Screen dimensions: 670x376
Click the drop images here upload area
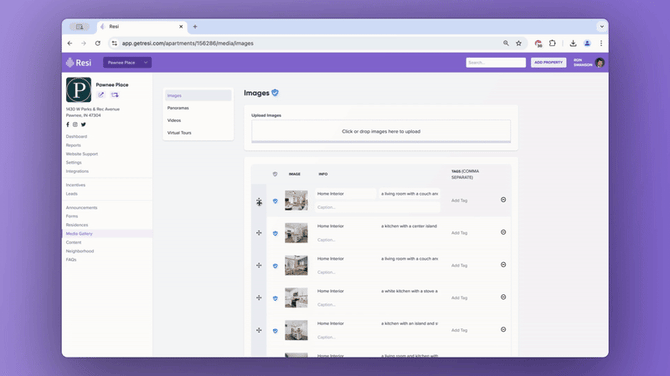coord(381,131)
